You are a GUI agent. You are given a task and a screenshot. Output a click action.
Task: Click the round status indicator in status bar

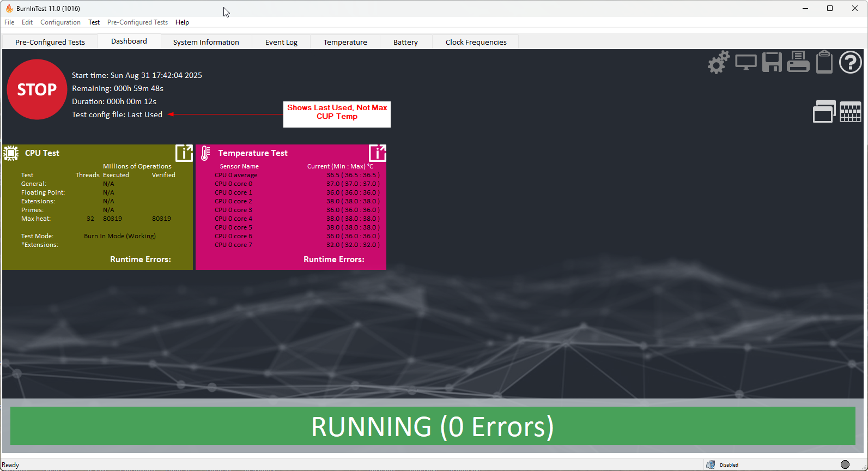click(845, 464)
